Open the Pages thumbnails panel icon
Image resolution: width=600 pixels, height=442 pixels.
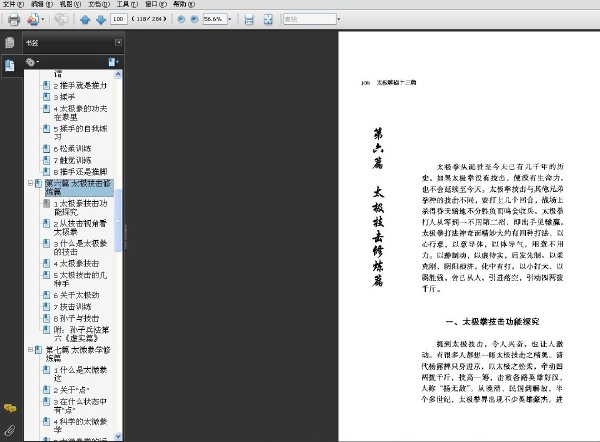coord(10,42)
